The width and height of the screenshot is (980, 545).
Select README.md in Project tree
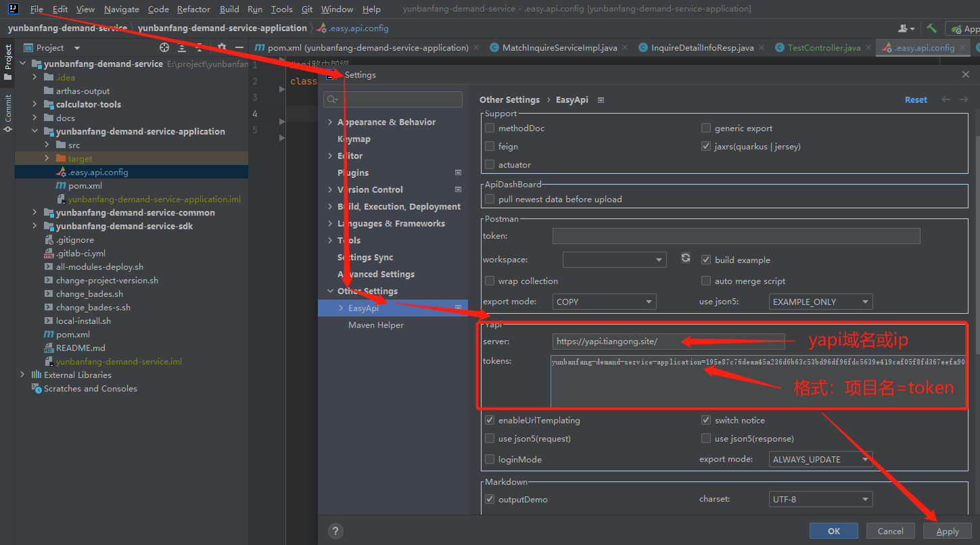80,348
